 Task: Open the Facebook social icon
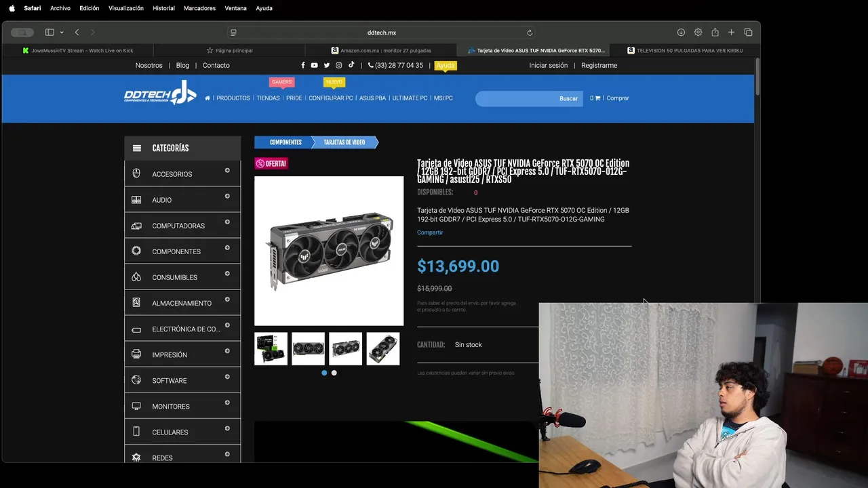coord(303,65)
